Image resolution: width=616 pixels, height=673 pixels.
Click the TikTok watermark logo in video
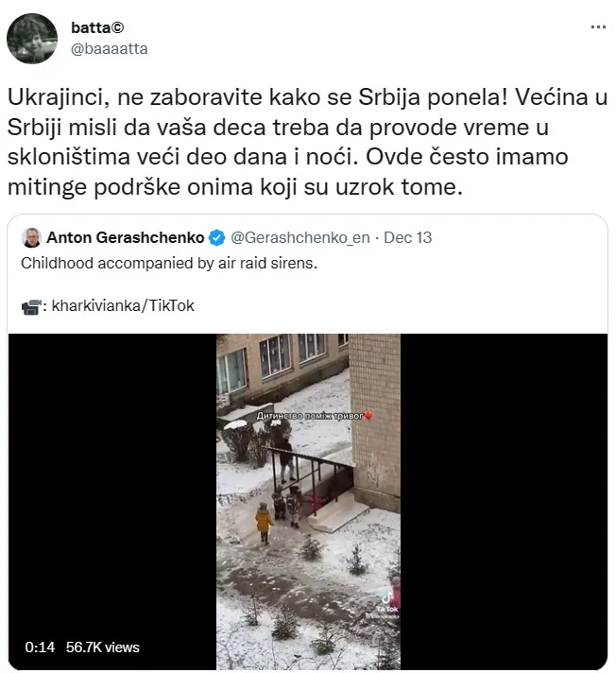(387, 601)
